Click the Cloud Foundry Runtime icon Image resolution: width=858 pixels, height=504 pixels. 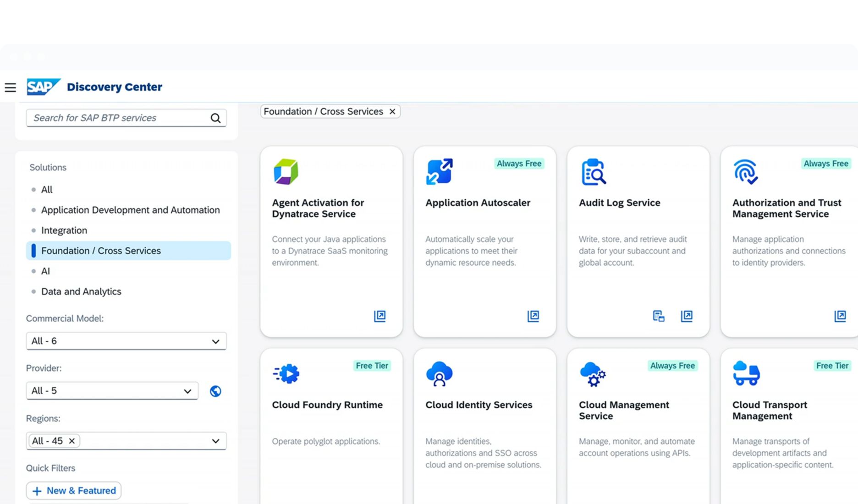tap(286, 374)
